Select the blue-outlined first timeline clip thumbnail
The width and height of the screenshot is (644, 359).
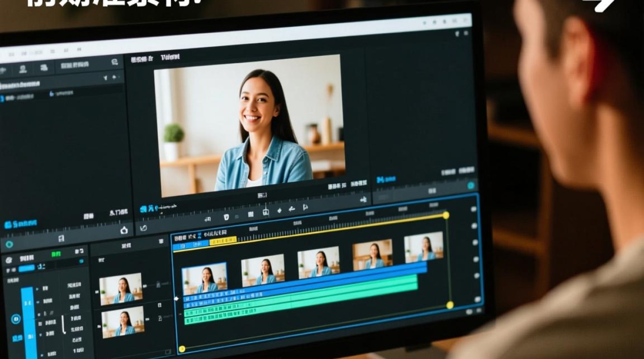[x=204, y=278]
